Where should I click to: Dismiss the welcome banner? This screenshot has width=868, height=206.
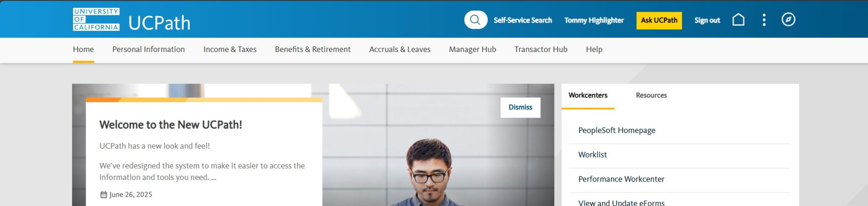click(x=520, y=107)
